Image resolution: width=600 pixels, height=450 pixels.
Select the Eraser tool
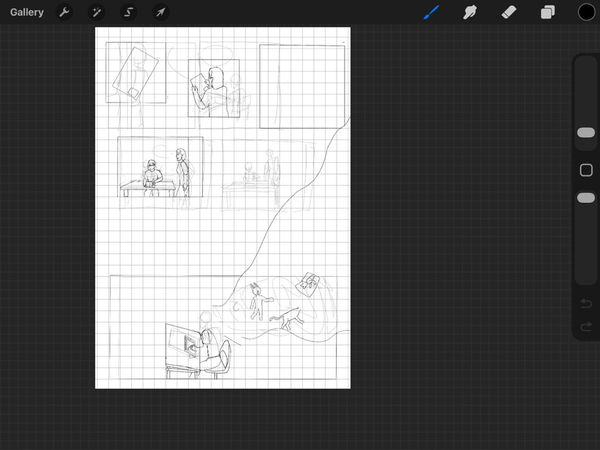click(x=509, y=12)
